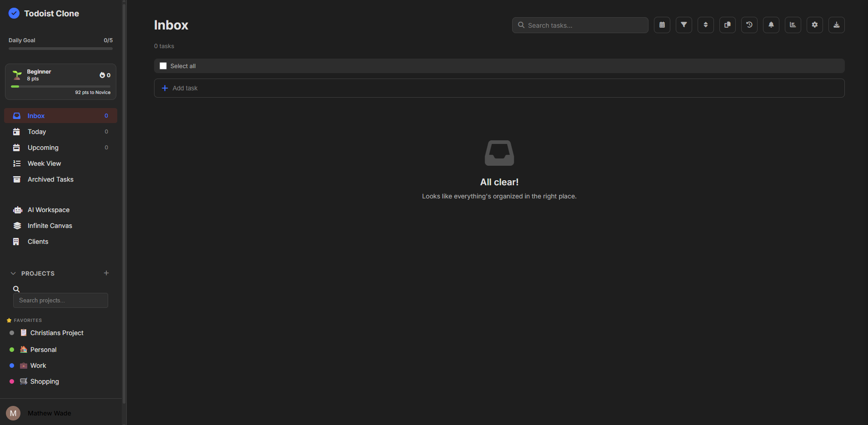View productivity stats chart icon
The height and width of the screenshot is (425, 868).
[793, 25]
